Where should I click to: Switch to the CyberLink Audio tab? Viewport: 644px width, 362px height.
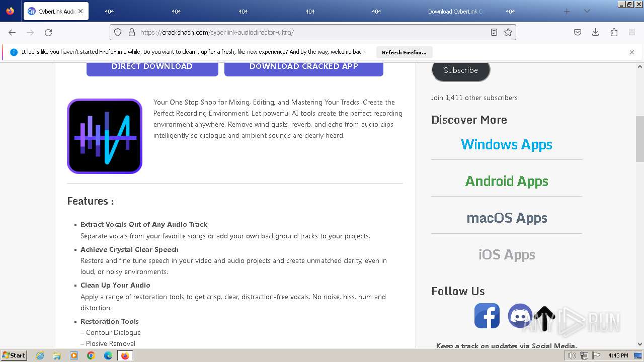click(x=56, y=11)
